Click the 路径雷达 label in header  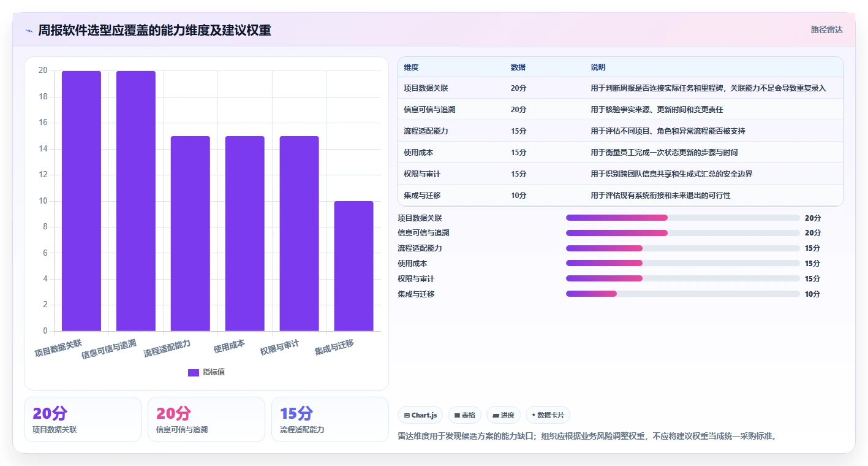[x=826, y=29]
